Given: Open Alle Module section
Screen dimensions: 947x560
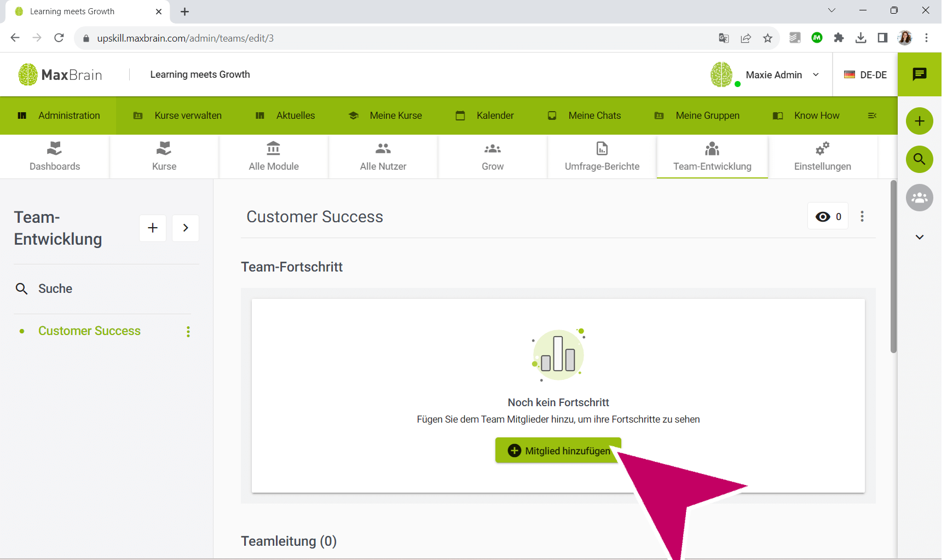Looking at the screenshot, I should tap(274, 157).
